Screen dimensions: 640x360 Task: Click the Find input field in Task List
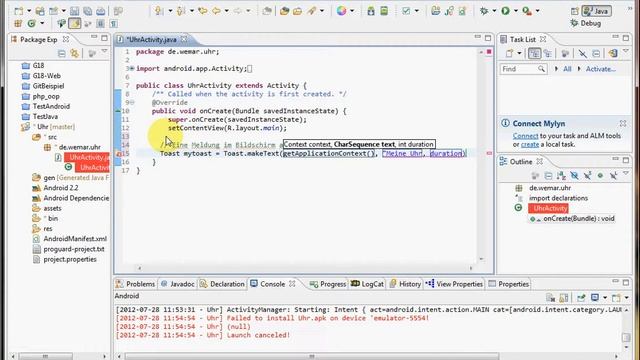(x=524, y=69)
